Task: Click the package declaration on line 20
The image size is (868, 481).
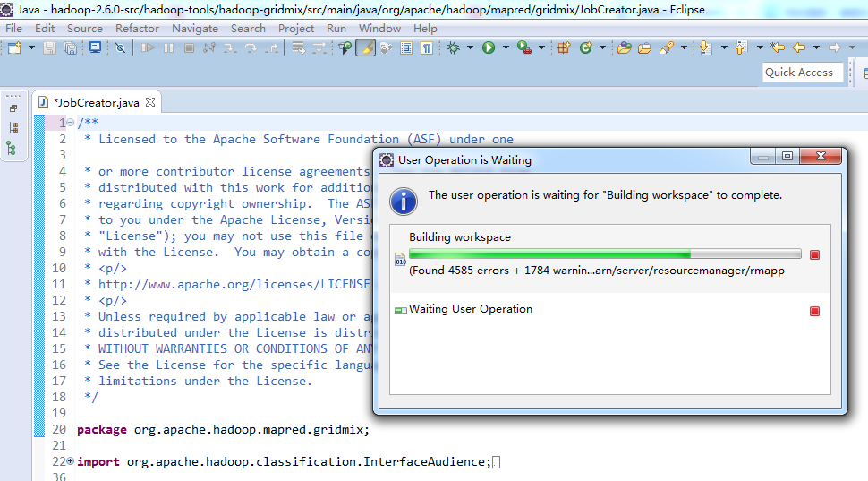Action: click(x=223, y=429)
